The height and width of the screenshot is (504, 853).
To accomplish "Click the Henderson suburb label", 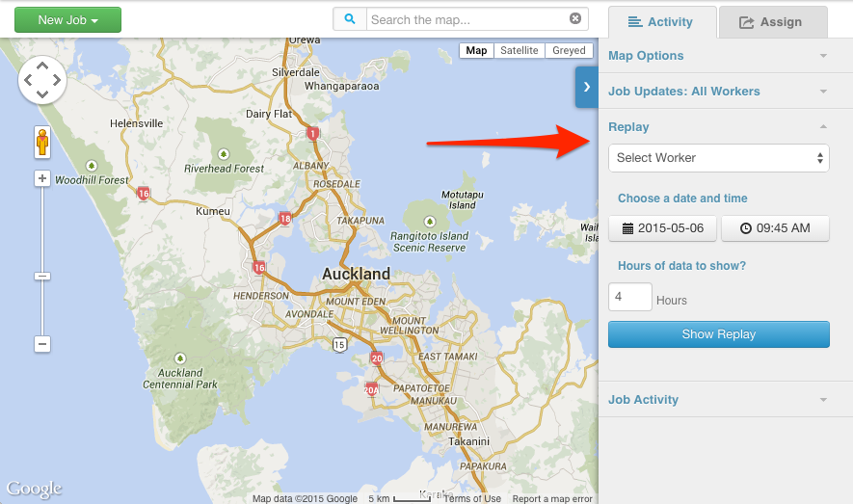I will point(261,295).
